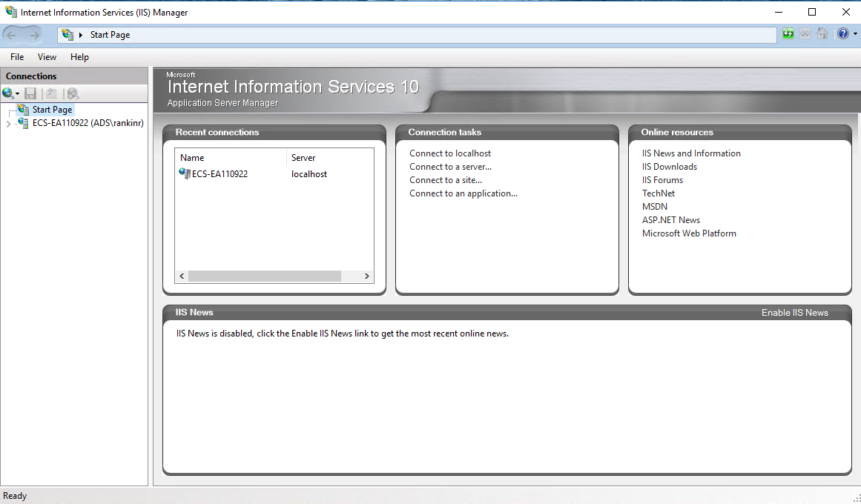The height and width of the screenshot is (504, 861).
Task: Click the Home icon in the toolbar
Action: pos(822,33)
